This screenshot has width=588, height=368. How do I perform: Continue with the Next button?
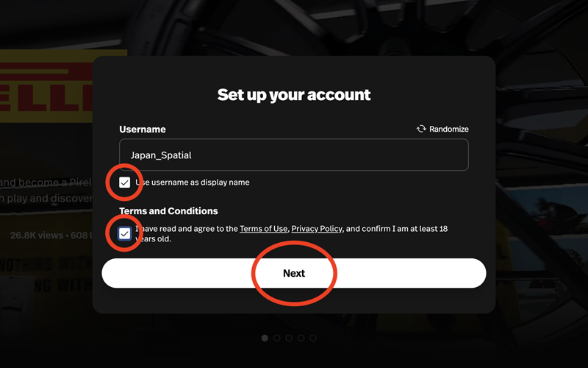pyautogui.click(x=294, y=273)
